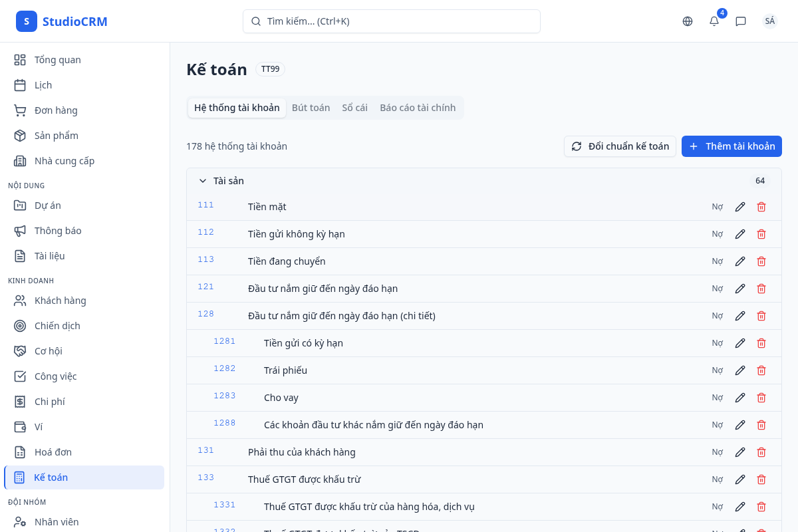Open Khách hàng from the sidebar
The image size is (798, 532).
(x=60, y=301)
